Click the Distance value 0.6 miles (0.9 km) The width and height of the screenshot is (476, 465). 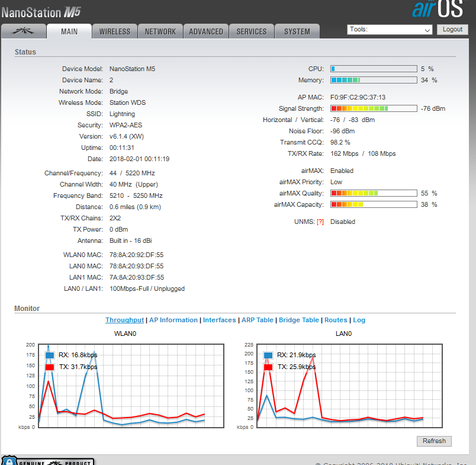[x=136, y=207]
